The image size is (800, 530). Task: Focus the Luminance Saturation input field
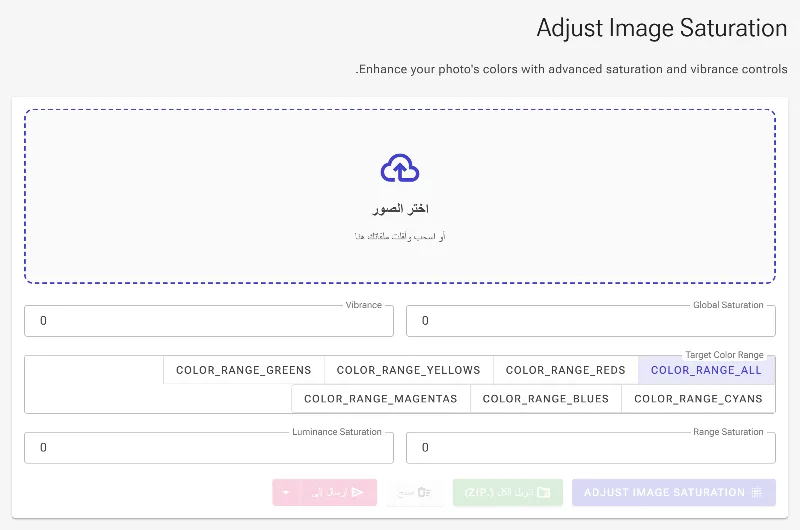coord(209,448)
